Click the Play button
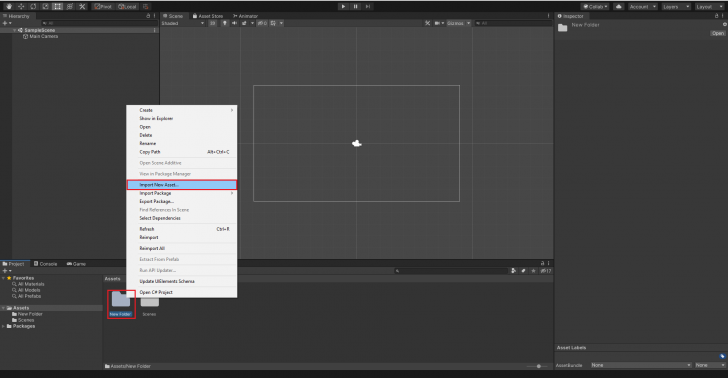Image resolution: width=728 pixels, height=378 pixels. [x=343, y=7]
